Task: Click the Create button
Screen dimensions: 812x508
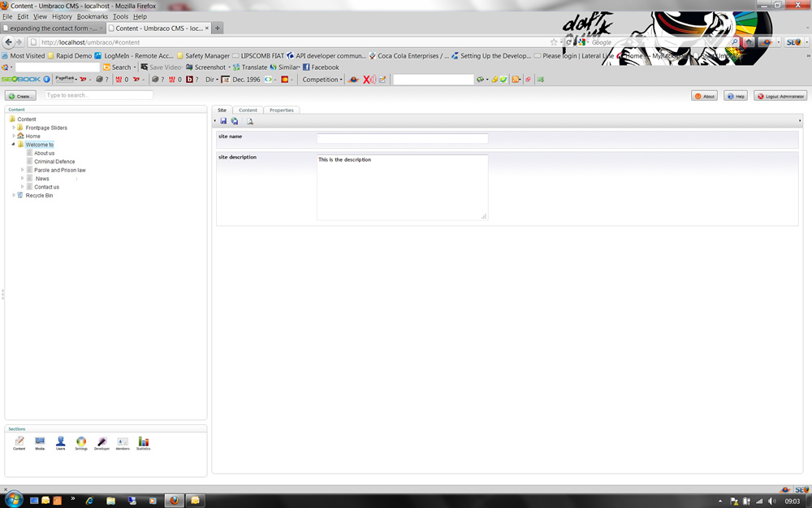Action: [x=21, y=96]
